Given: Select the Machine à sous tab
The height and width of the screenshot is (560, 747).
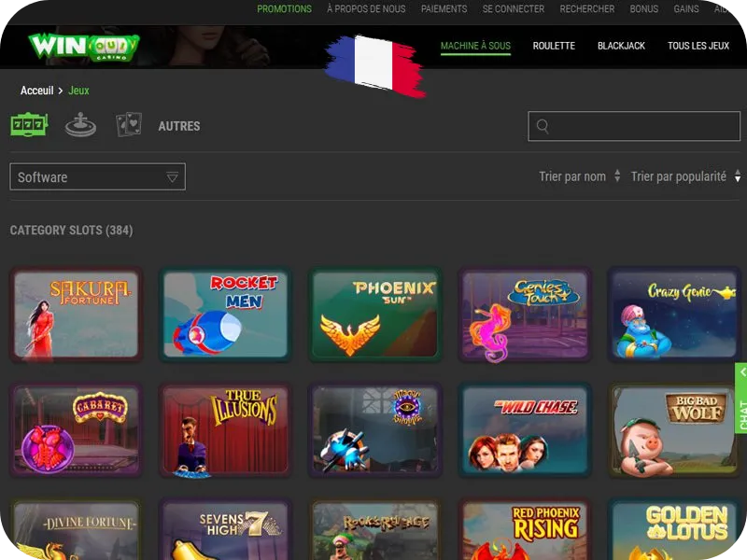Looking at the screenshot, I should (x=475, y=46).
